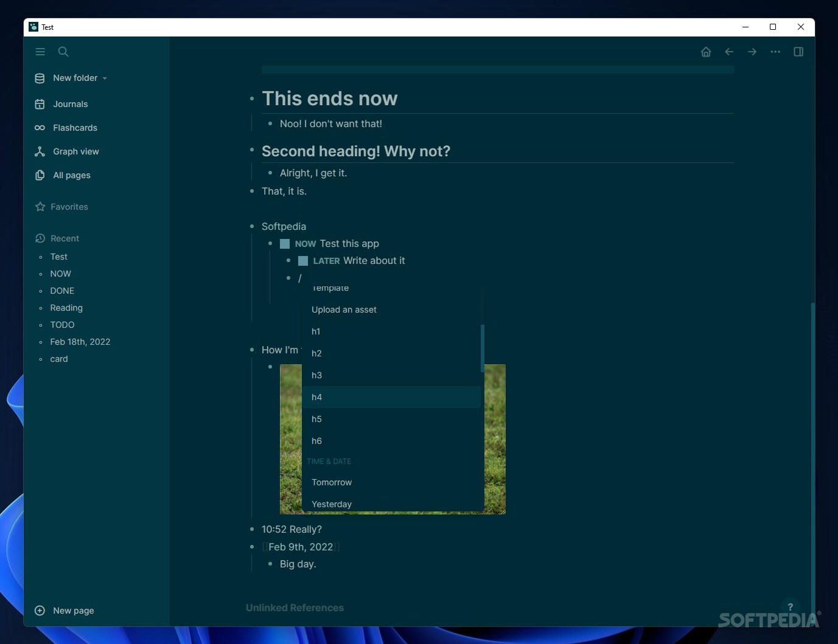Open the help question mark button

point(790,607)
